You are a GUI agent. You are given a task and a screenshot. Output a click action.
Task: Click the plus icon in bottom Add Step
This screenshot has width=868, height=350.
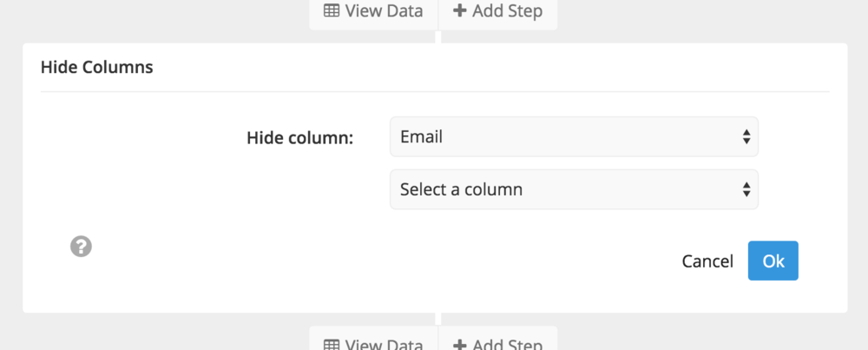click(459, 345)
